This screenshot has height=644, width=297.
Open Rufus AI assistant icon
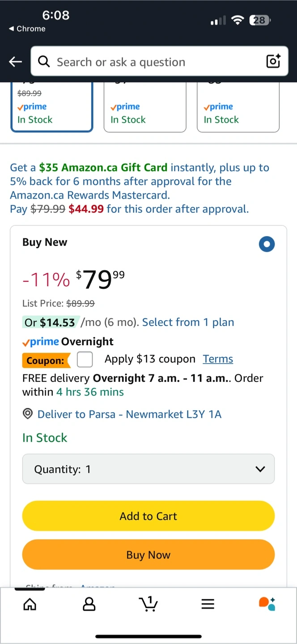[x=267, y=604]
